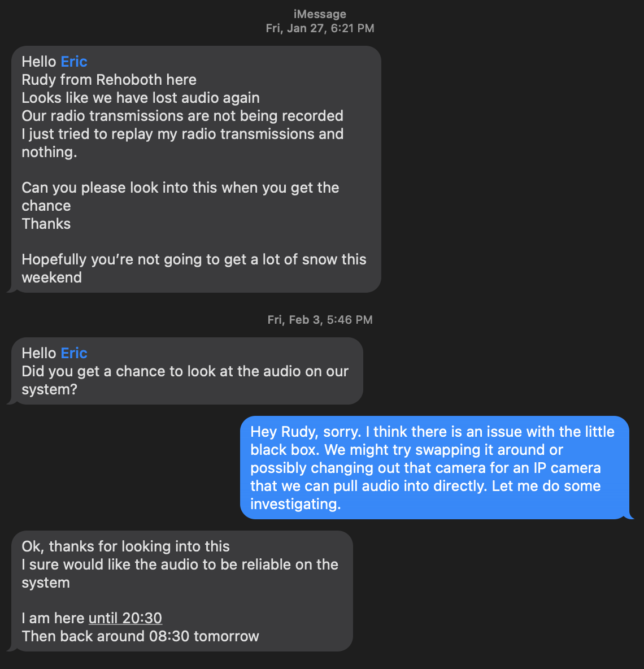644x669 pixels.
Task: Open the underlined "until 20:30" time link
Action: pos(125,618)
